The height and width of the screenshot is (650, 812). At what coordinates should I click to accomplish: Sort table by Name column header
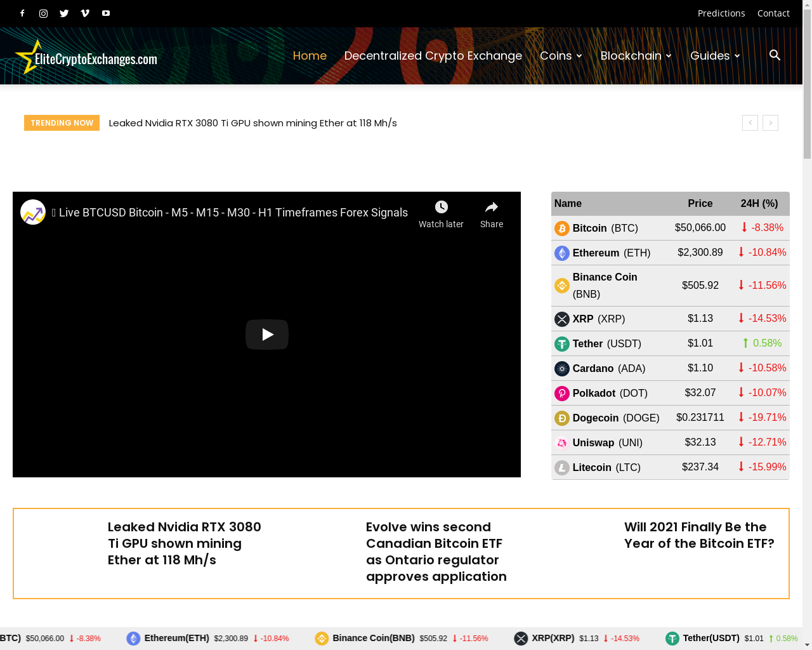pos(568,204)
